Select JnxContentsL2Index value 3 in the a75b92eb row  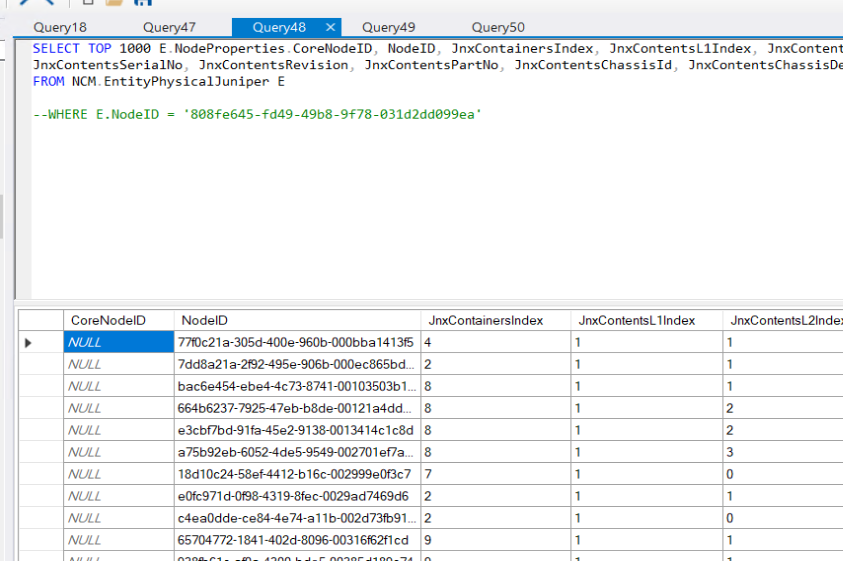pyautogui.click(x=783, y=452)
